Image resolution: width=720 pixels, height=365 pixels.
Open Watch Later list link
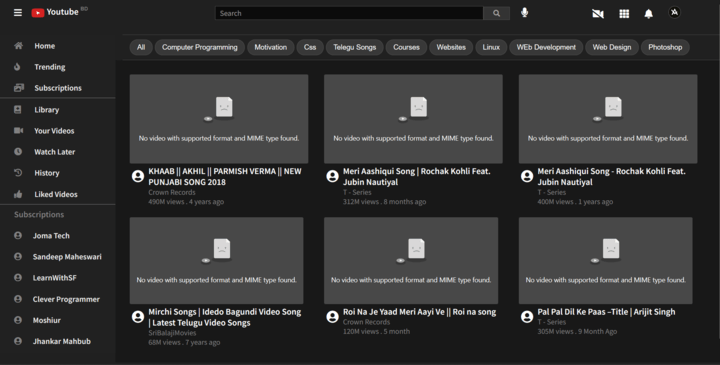(x=54, y=152)
